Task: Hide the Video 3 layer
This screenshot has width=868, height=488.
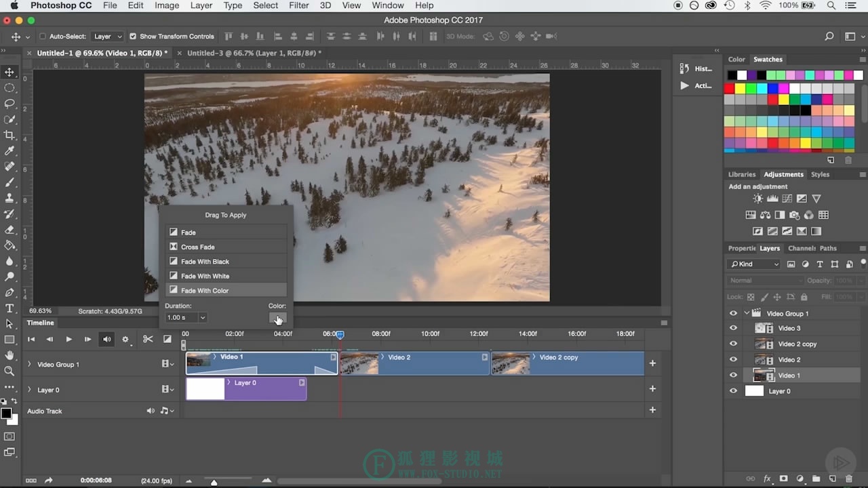Action: [733, 328]
